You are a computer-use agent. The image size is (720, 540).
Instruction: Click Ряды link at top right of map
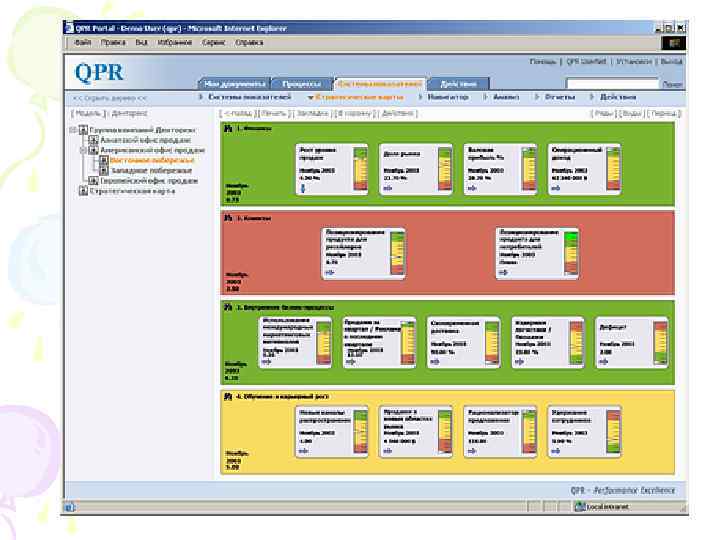point(604,113)
